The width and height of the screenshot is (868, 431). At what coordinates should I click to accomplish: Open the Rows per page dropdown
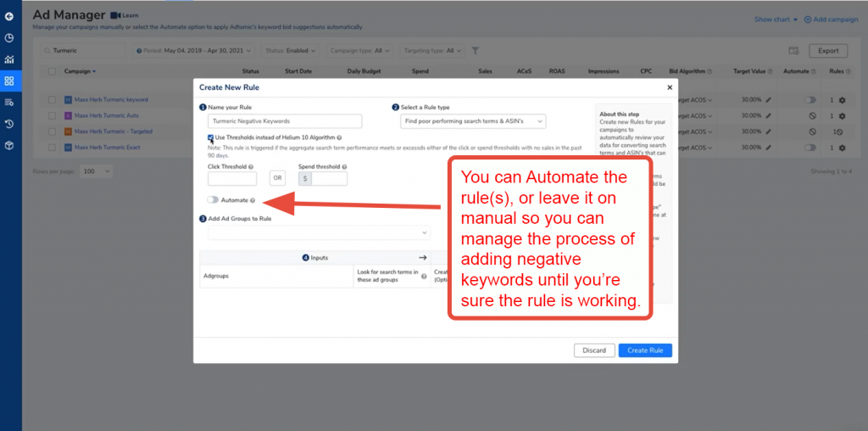[x=97, y=171]
